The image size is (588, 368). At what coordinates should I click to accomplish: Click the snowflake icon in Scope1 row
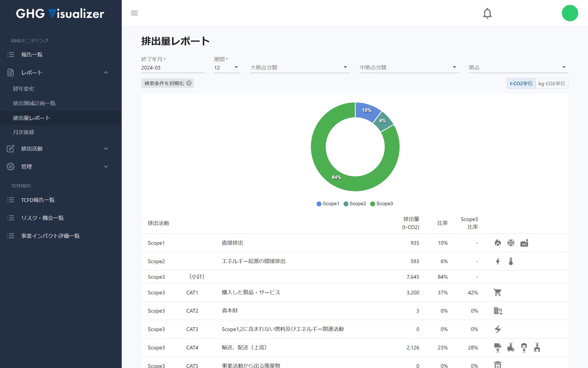click(511, 243)
